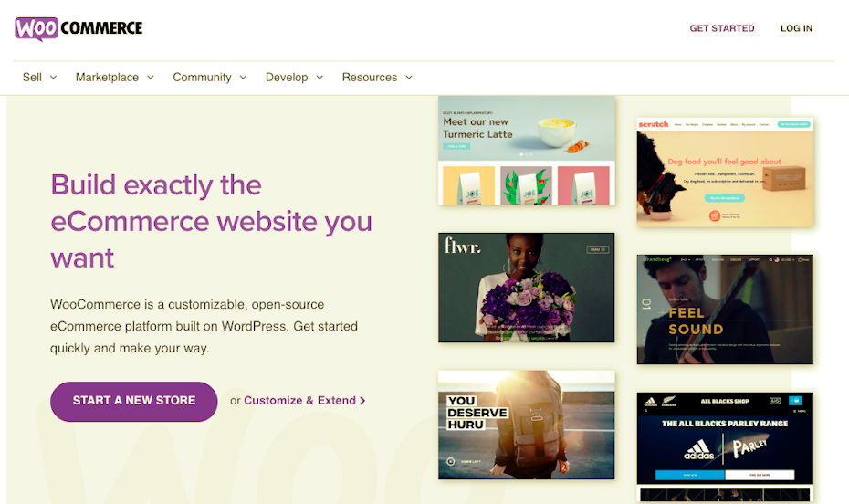849x504 pixels.
Task: Click the Get Started link in header
Action: [x=721, y=28]
